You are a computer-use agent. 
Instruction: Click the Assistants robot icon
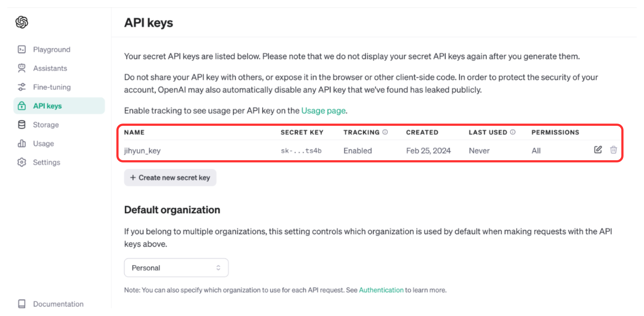pyautogui.click(x=22, y=68)
